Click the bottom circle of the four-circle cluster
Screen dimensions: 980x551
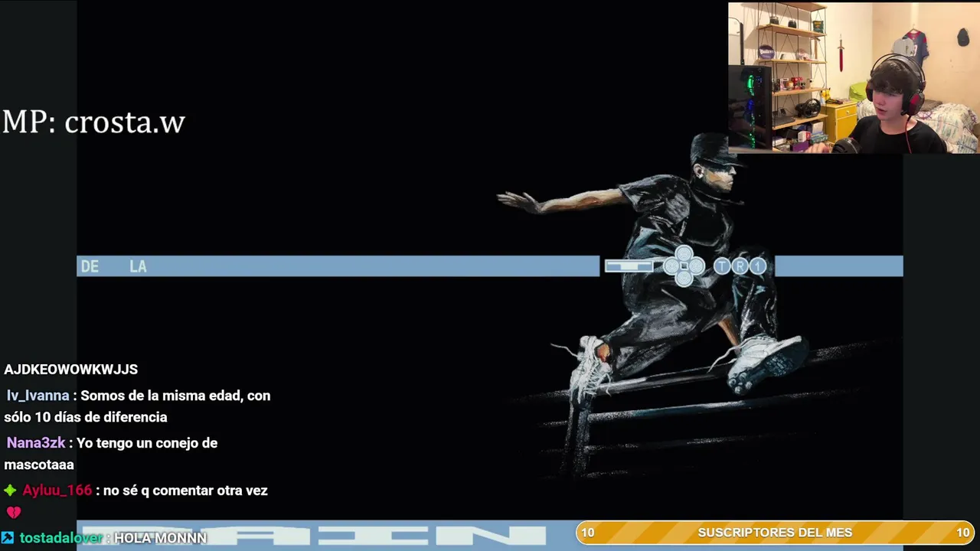point(684,279)
